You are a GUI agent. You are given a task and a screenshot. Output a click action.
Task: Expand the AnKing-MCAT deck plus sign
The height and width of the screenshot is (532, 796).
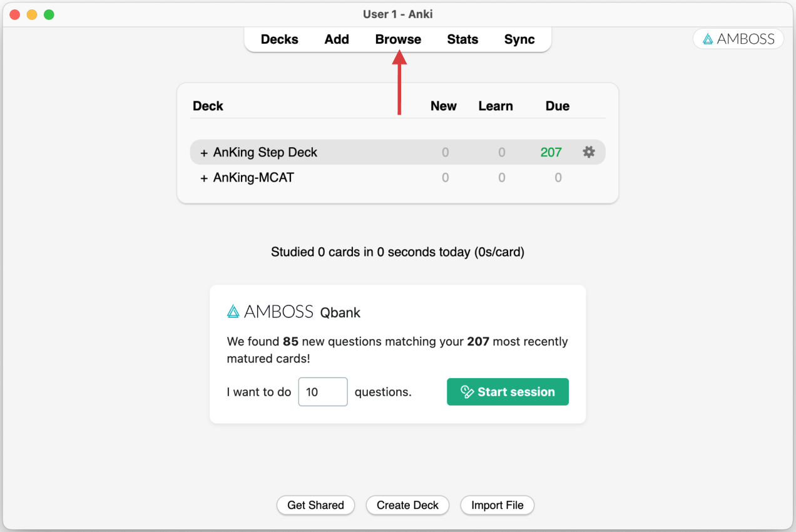pyautogui.click(x=204, y=178)
